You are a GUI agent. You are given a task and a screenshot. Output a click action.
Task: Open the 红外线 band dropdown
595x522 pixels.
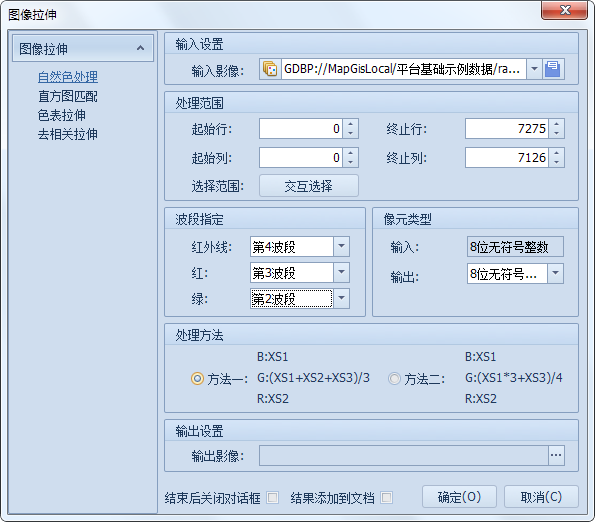point(342,246)
